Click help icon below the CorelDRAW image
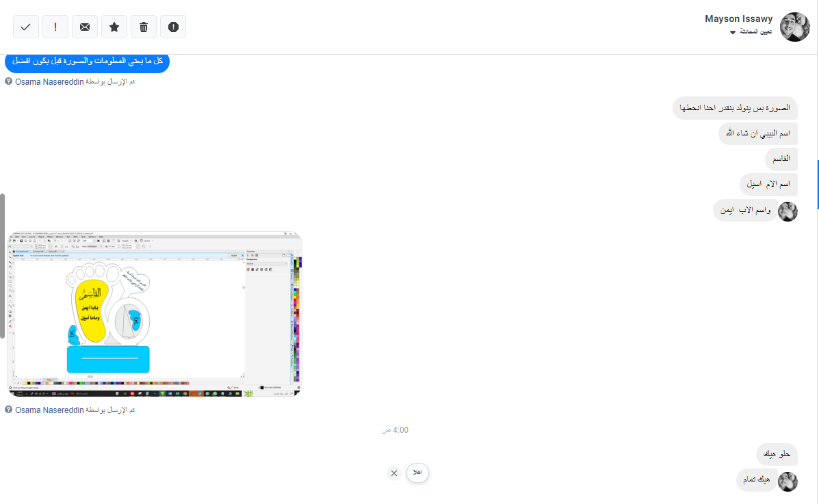819x504 pixels. [8, 410]
